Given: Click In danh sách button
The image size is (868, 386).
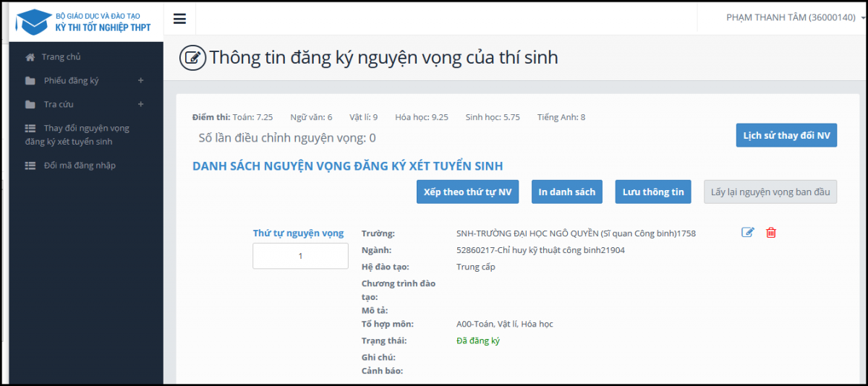Looking at the screenshot, I should click(x=567, y=192).
